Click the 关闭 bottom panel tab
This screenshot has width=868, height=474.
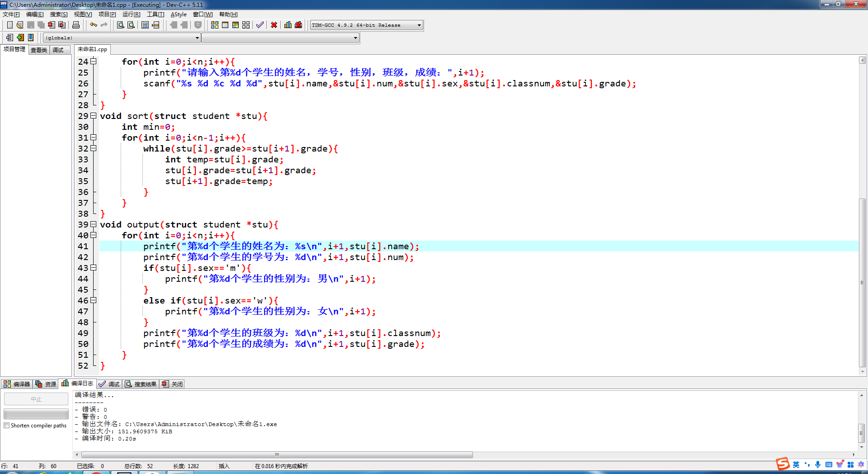pyautogui.click(x=173, y=384)
